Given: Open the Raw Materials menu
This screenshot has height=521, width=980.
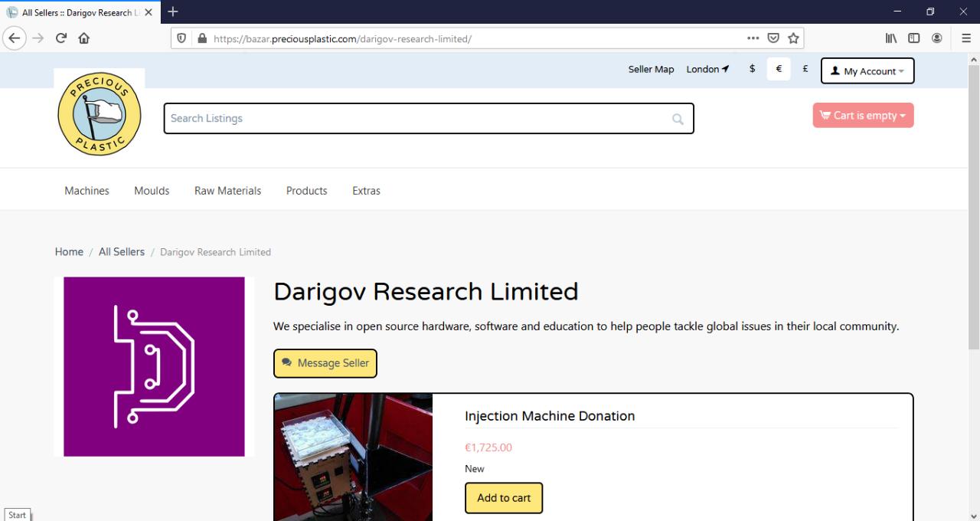Looking at the screenshot, I should [227, 191].
